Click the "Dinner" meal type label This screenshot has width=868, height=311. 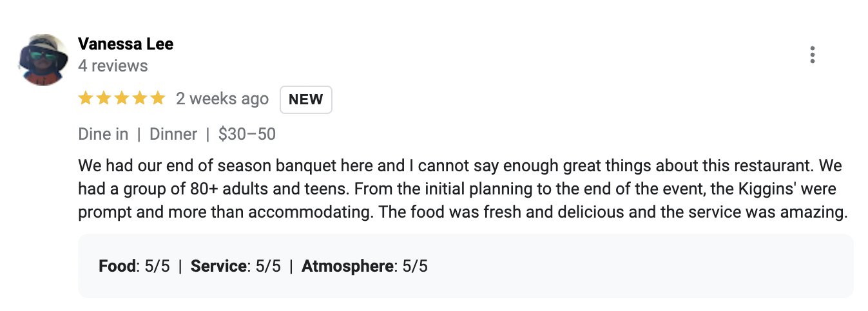(x=173, y=134)
